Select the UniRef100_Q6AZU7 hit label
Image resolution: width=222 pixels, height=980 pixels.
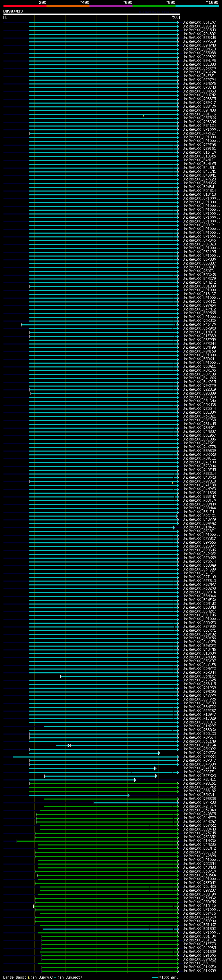[199, 267]
